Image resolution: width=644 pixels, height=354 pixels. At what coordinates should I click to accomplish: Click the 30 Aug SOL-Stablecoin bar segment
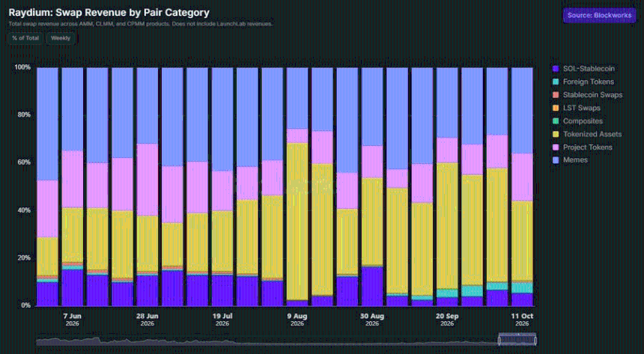372,287
